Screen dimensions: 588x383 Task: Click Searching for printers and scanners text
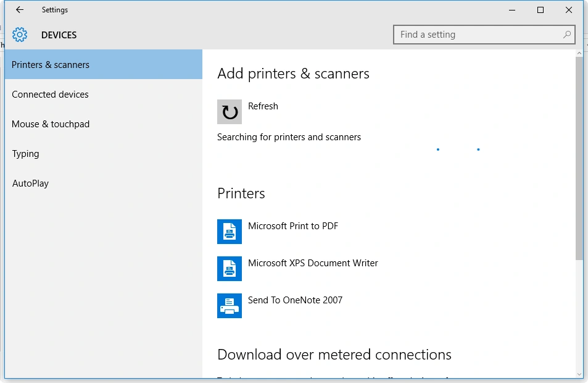(289, 137)
